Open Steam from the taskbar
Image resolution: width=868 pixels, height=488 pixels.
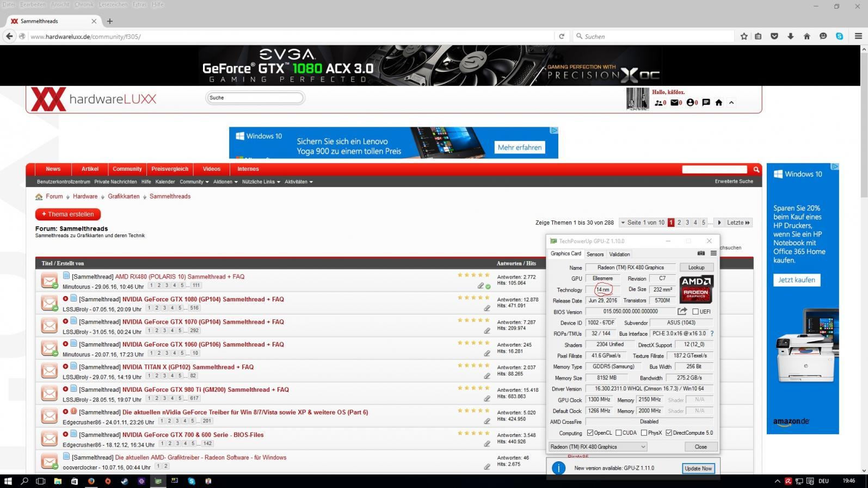(125, 481)
